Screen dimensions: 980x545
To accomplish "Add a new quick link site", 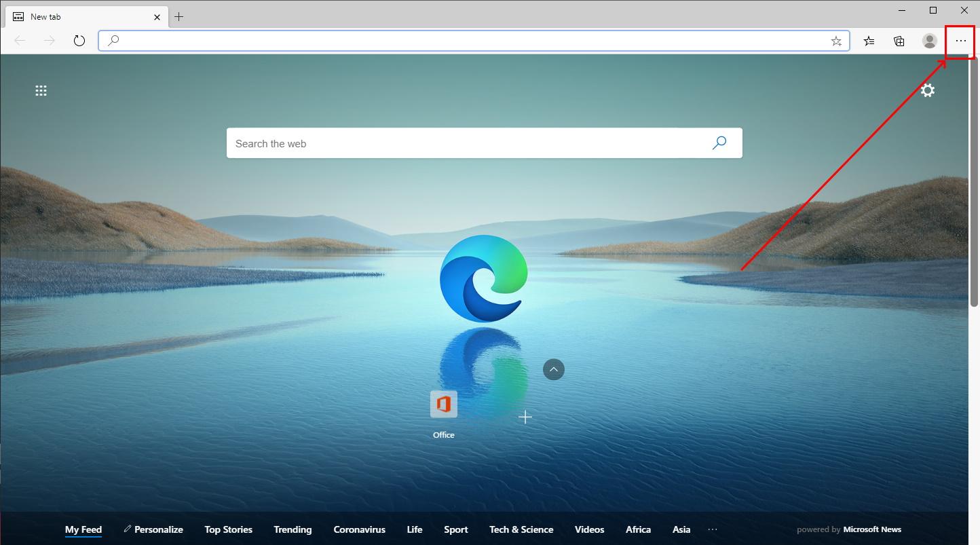I will point(525,417).
